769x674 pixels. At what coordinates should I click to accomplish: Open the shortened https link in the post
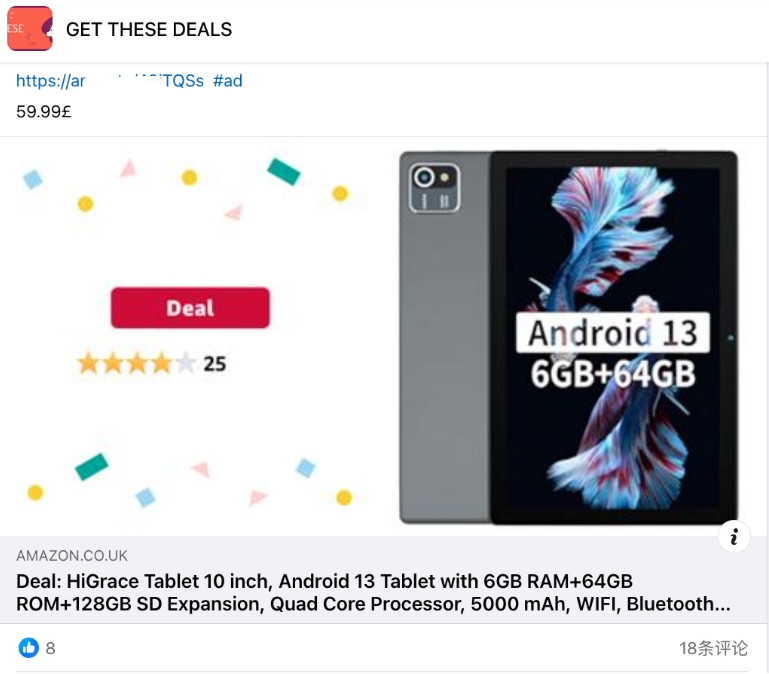pos(109,80)
